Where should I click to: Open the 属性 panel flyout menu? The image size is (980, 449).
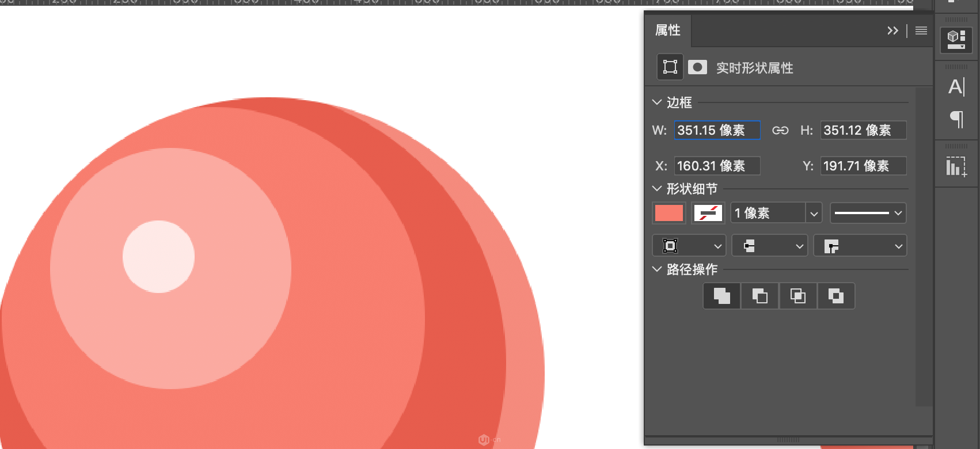(x=921, y=31)
